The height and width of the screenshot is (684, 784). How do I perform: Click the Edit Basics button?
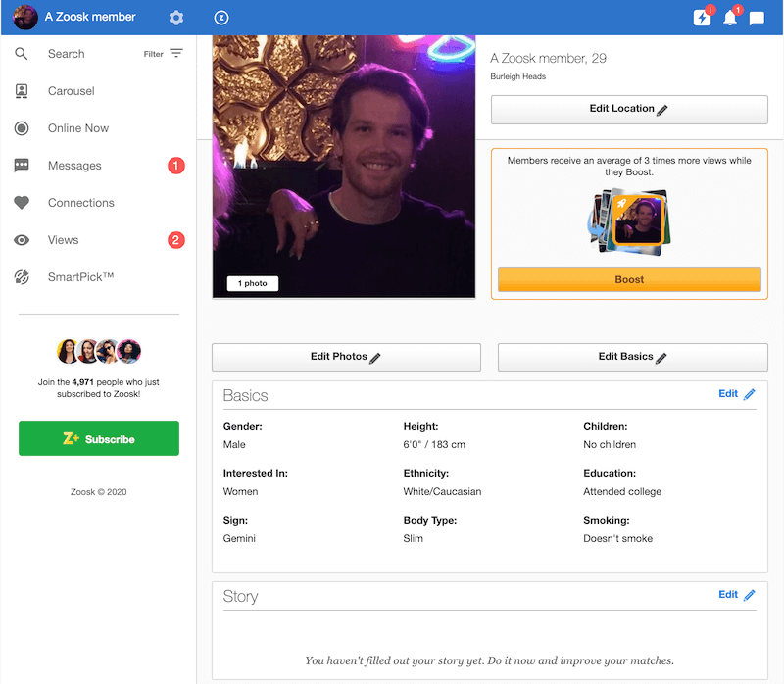(x=632, y=358)
